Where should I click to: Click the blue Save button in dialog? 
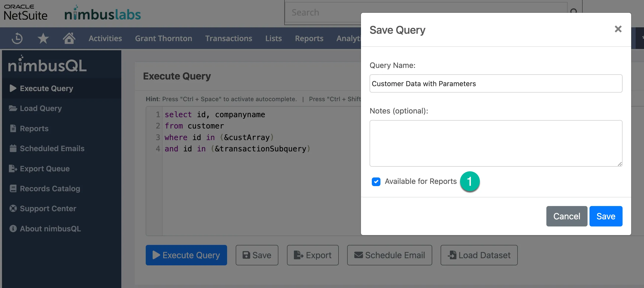click(x=606, y=216)
